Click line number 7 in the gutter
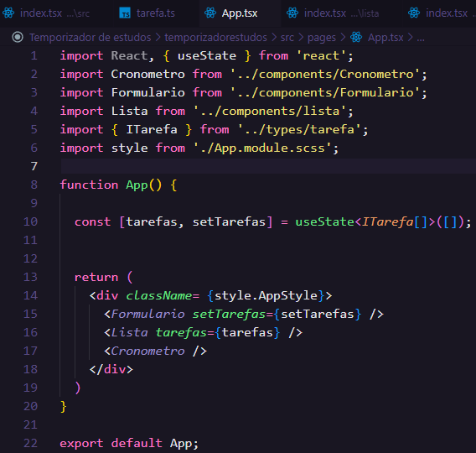 pyautogui.click(x=34, y=166)
